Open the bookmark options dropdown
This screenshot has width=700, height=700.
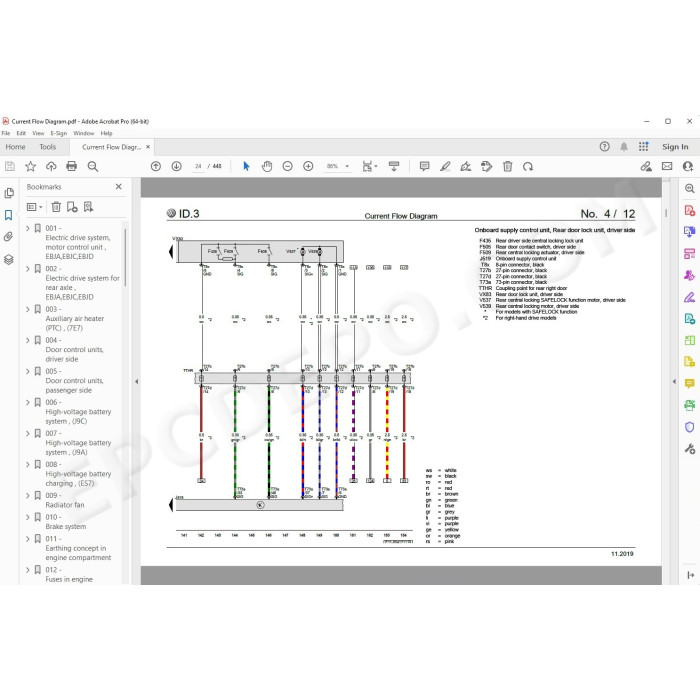point(34,207)
